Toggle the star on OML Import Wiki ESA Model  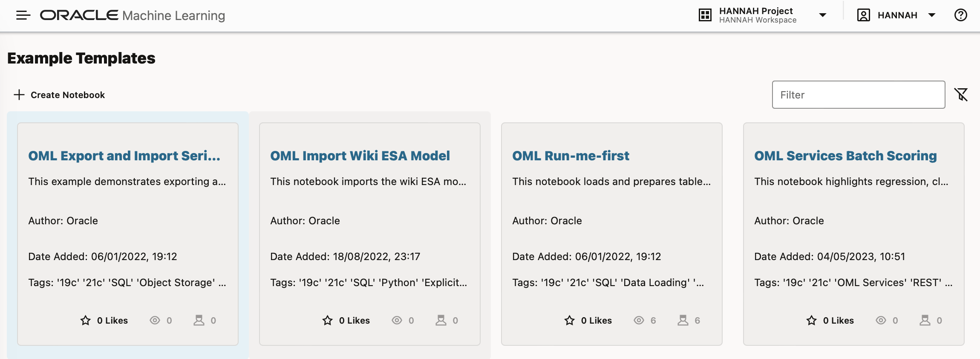pos(327,320)
